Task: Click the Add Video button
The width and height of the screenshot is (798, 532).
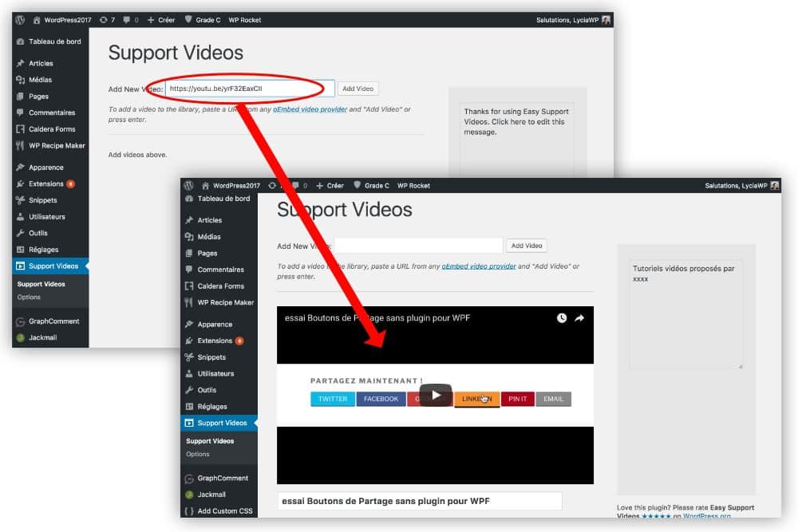Action: click(x=526, y=245)
